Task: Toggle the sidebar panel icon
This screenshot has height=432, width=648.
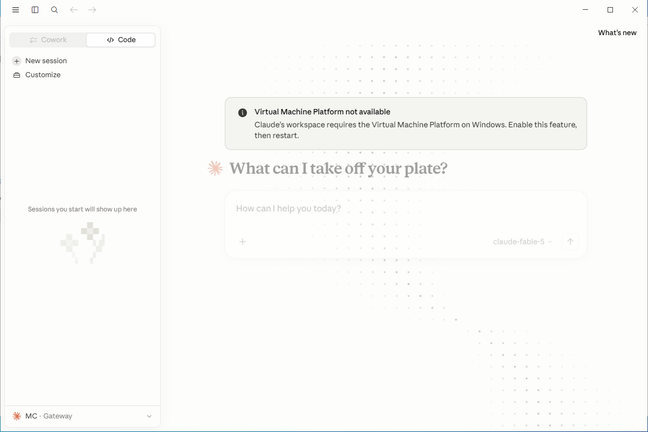Action: pos(35,10)
